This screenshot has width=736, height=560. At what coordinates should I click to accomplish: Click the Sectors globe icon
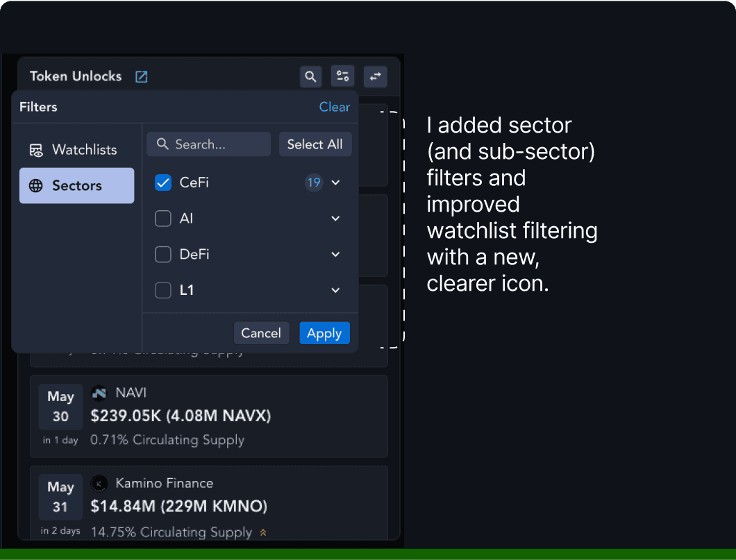[x=35, y=186]
